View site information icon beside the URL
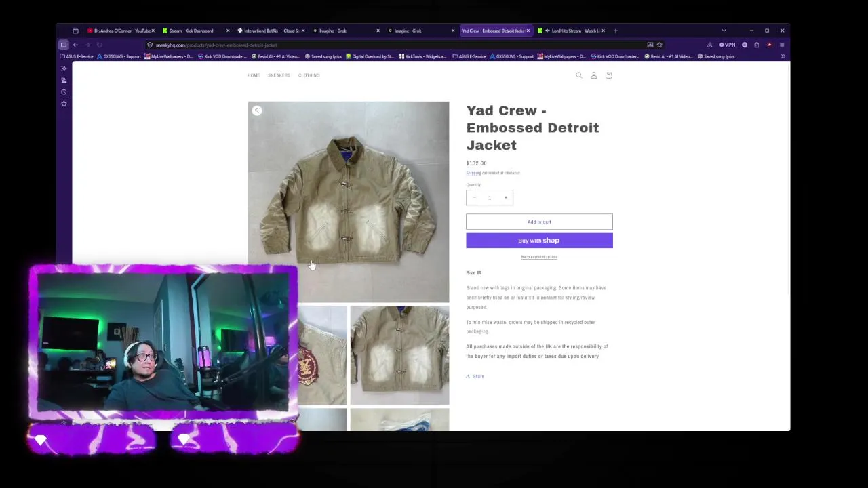This screenshot has height=488, width=868. [150, 45]
